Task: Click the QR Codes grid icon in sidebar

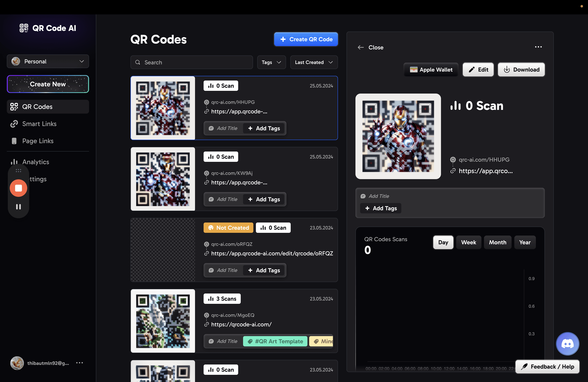Action: [x=14, y=107]
